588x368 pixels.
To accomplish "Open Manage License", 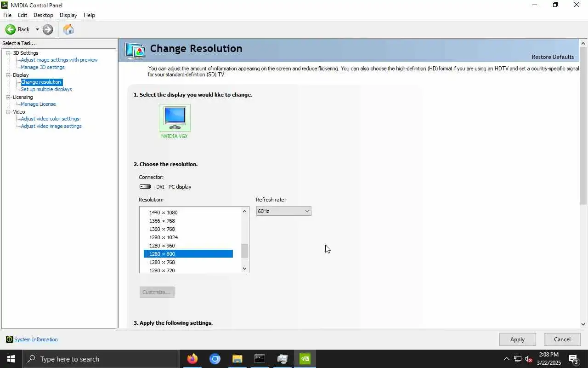I will [x=38, y=104].
